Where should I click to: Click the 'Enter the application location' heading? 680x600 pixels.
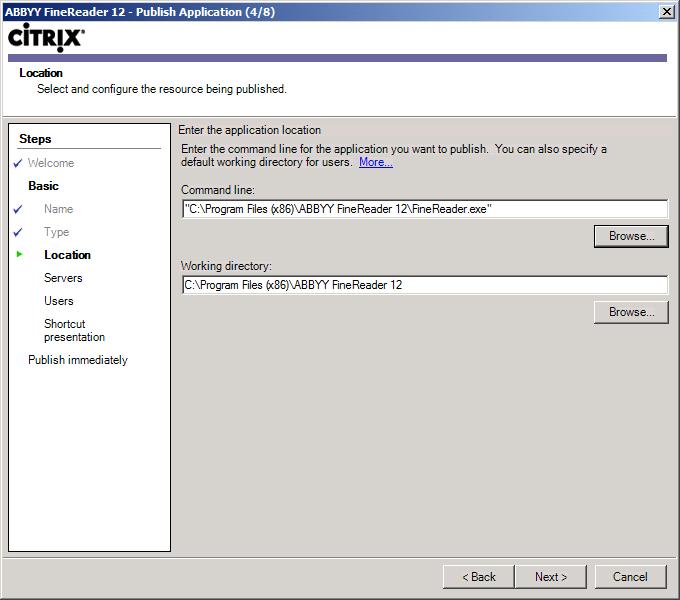[x=249, y=130]
